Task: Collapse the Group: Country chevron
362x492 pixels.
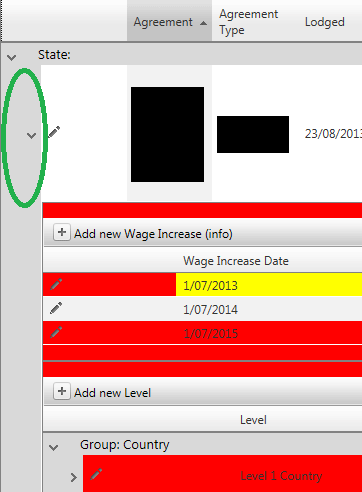Action: coord(54,447)
